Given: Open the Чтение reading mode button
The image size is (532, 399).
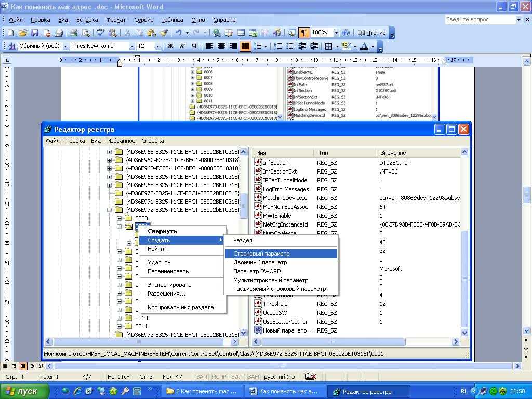Looking at the screenshot, I should pyautogui.click(x=371, y=33).
